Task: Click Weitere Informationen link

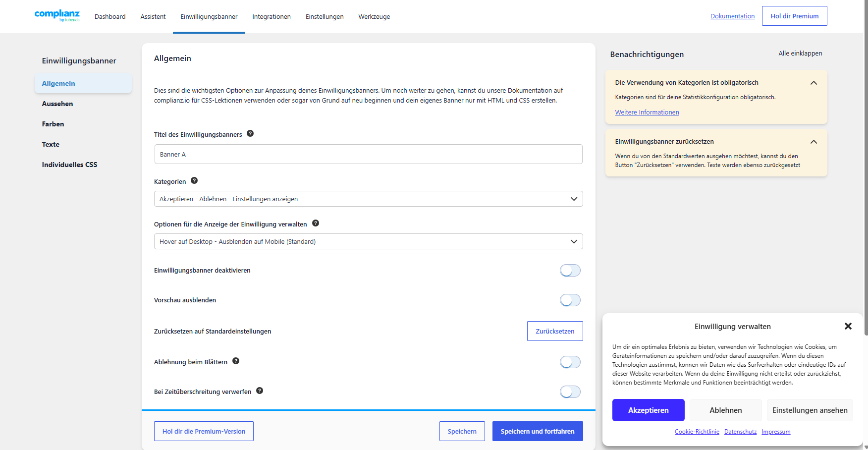Action: pos(647,112)
